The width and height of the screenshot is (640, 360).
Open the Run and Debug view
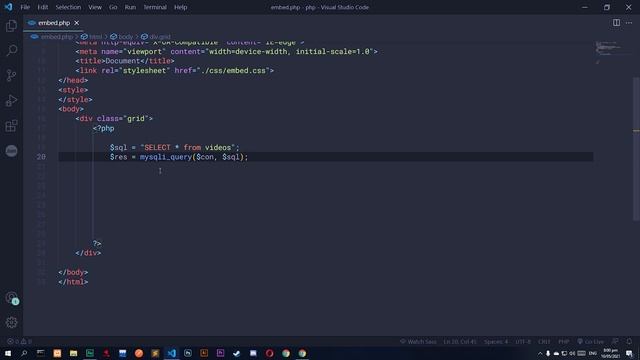(x=11, y=100)
